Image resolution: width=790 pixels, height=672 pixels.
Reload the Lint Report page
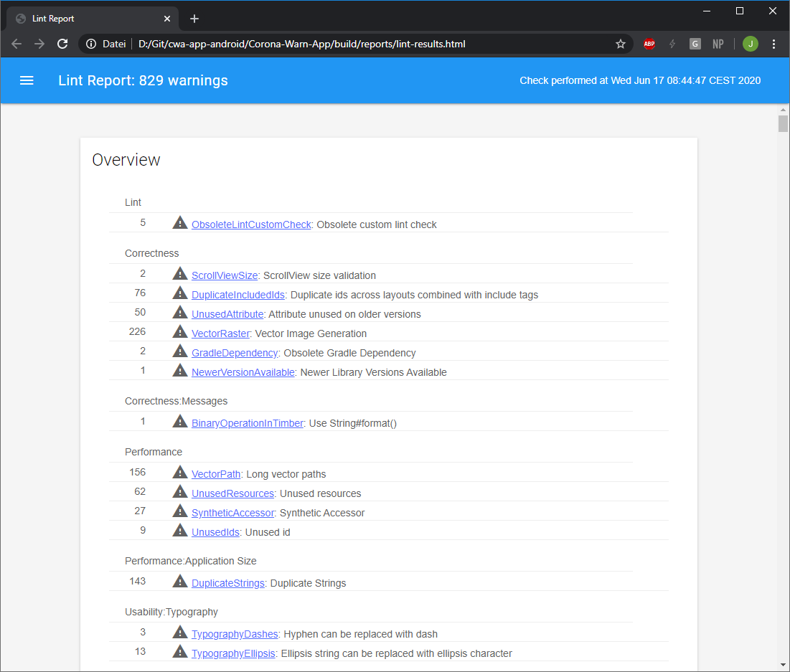pos(62,44)
